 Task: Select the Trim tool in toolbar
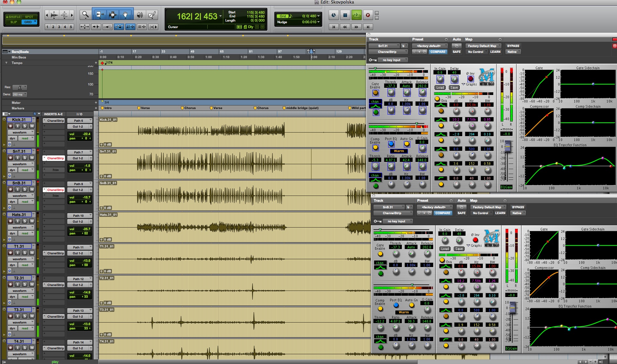point(100,15)
